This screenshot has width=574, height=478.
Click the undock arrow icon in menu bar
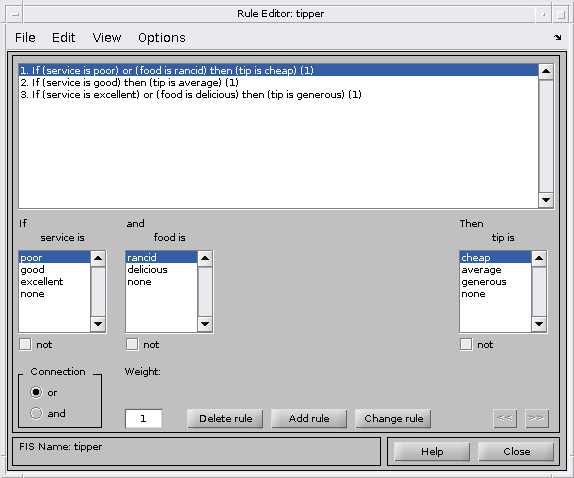coord(557,37)
